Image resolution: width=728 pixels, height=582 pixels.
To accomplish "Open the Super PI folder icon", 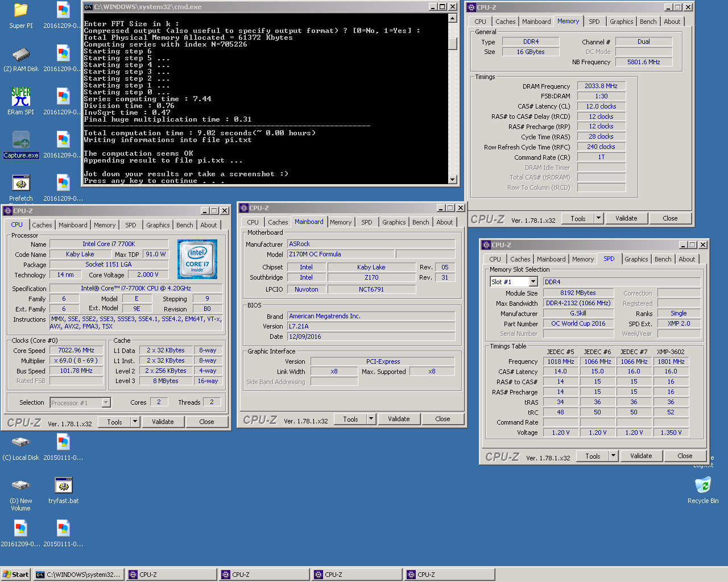I will [21, 11].
